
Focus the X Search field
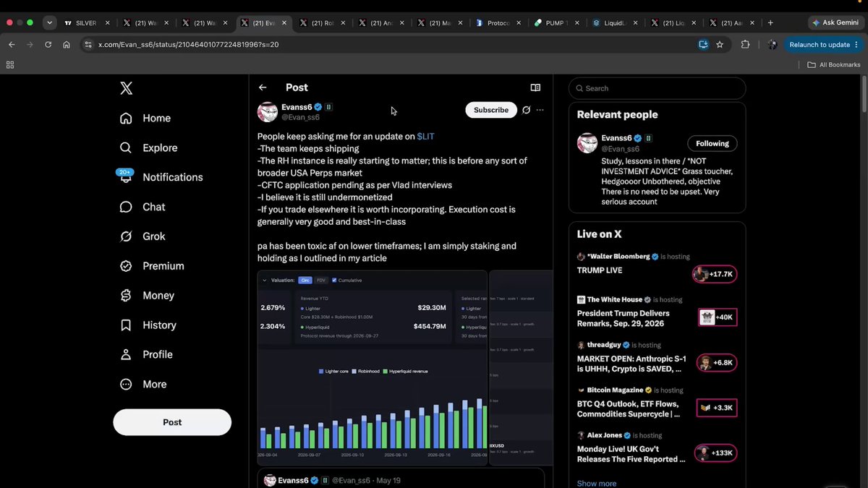[x=658, y=88]
